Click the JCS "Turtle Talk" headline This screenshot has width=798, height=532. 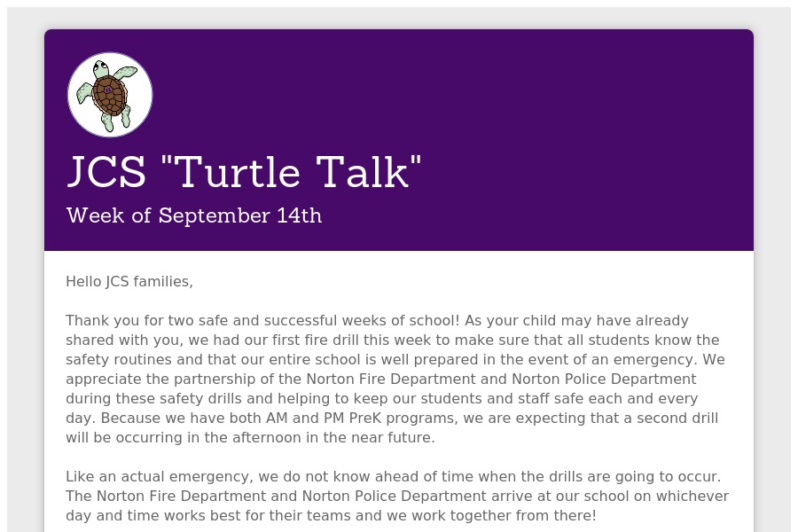[x=245, y=172]
